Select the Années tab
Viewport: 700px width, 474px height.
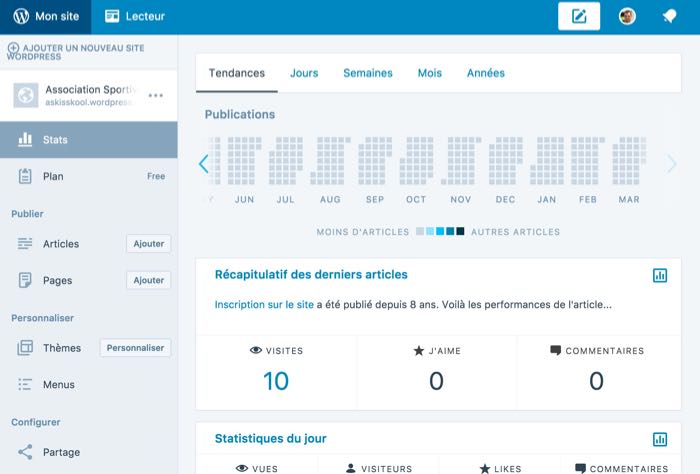(486, 73)
